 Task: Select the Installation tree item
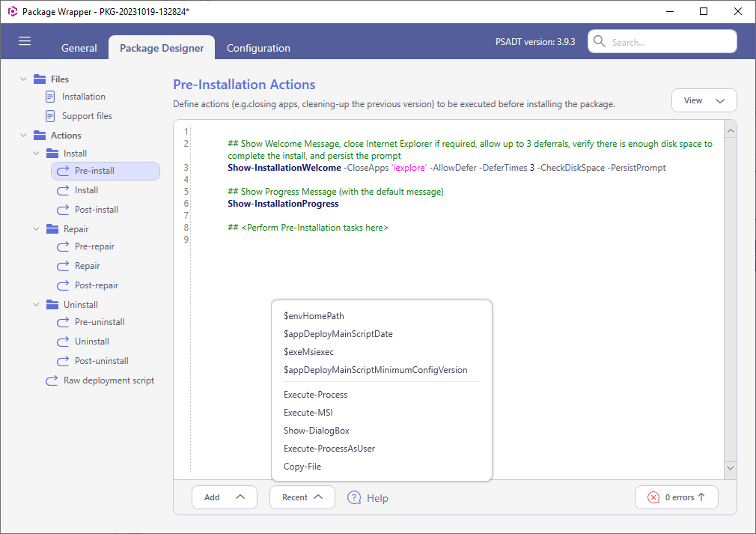[x=83, y=97]
